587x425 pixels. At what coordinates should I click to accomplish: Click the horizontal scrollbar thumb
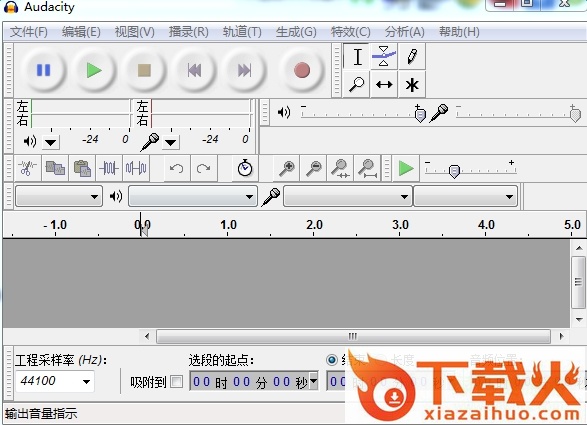(x=353, y=336)
